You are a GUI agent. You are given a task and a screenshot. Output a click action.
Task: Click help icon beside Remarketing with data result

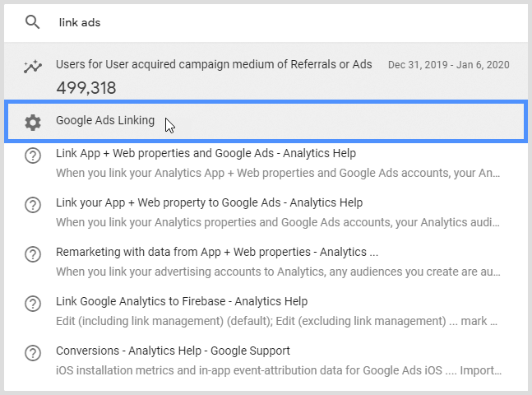33,255
